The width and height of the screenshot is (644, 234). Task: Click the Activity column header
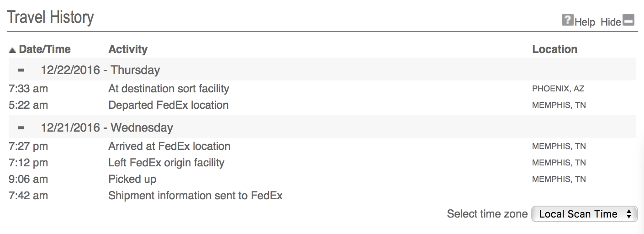(128, 49)
